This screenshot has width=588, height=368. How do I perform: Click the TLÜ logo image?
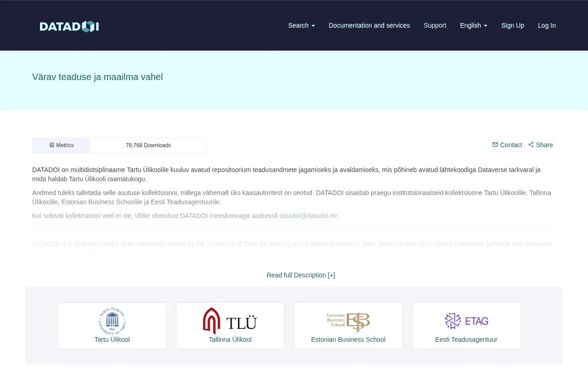point(230,321)
